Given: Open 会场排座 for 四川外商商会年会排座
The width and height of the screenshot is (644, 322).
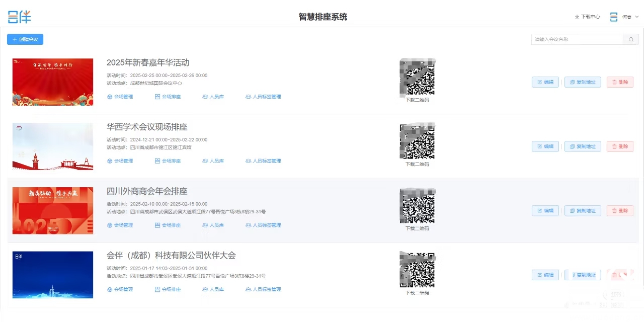Looking at the screenshot, I should 168,225.
